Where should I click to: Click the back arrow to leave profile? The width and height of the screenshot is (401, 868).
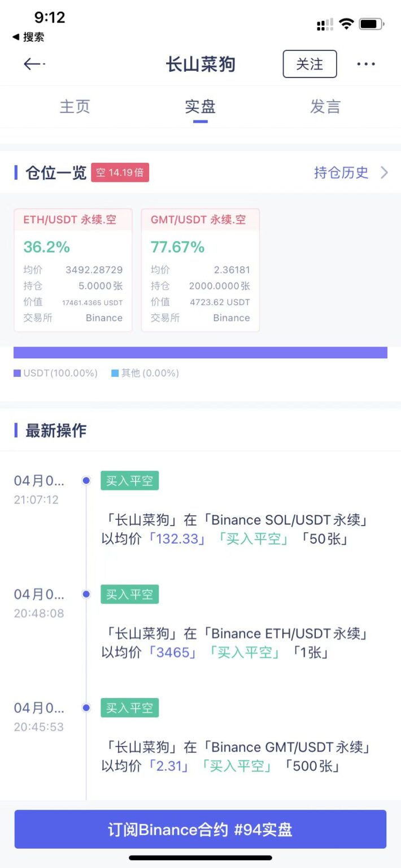coord(32,64)
